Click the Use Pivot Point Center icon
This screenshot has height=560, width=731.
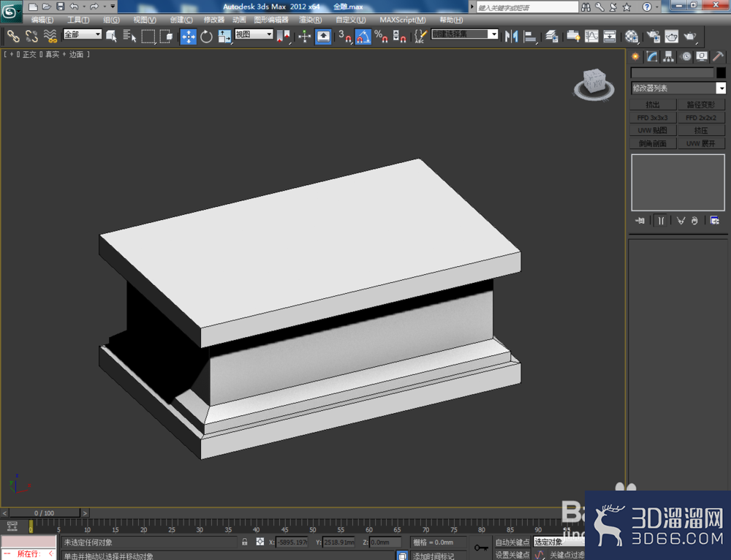coord(283,37)
